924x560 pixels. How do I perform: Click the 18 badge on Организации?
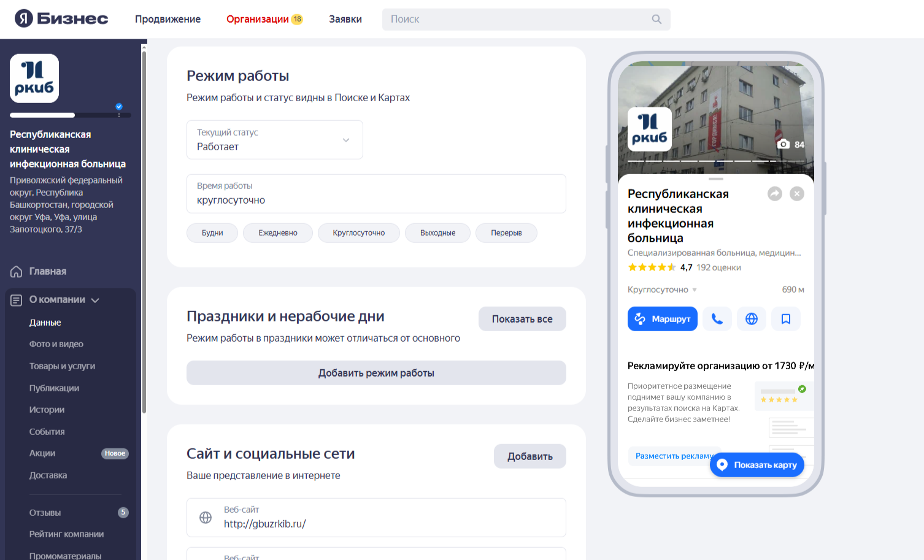[x=297, y=19]
